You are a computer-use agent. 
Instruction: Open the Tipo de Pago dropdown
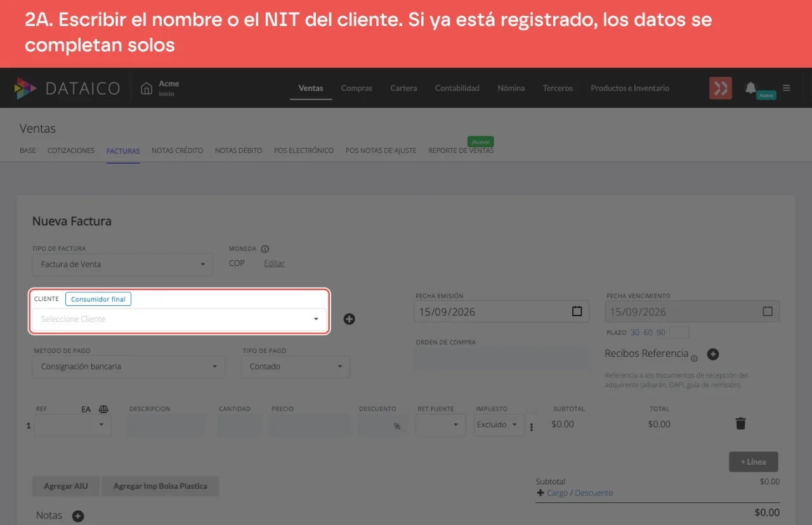click(296, 366)
